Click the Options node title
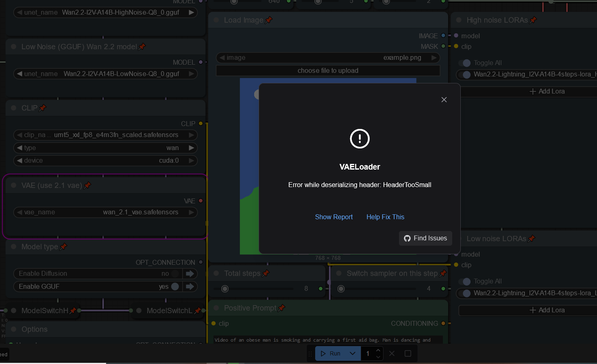This screenshot has width=597, height=364. 35,329
